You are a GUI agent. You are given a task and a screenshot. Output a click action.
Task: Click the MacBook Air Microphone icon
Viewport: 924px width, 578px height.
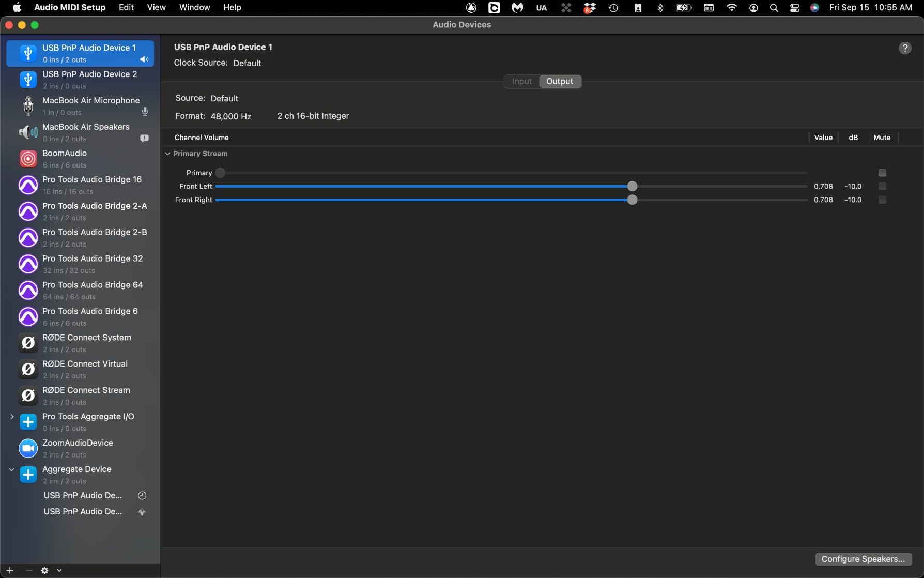[28, 106]
